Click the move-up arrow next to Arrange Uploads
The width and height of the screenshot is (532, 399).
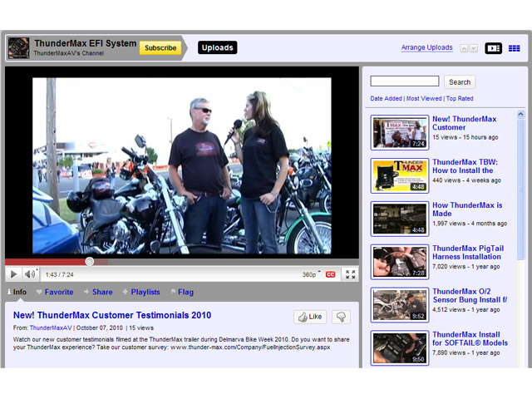464,48
